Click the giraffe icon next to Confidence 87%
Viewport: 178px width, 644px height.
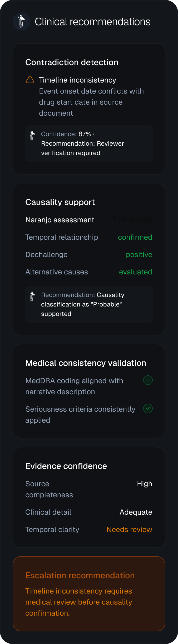tap(32, 136)
